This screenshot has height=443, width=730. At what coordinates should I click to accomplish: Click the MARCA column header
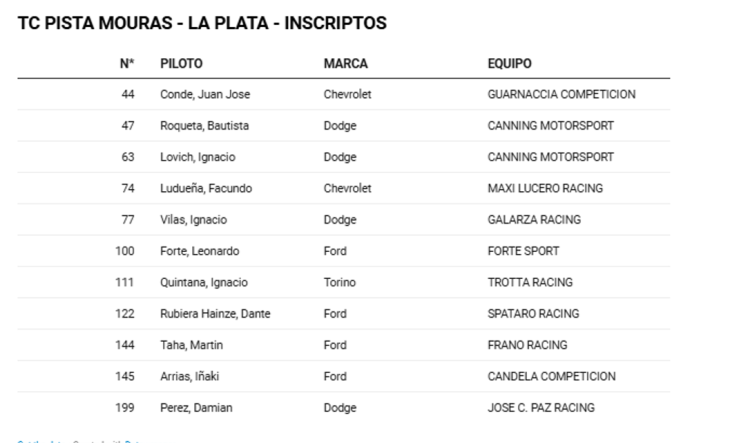345,63
